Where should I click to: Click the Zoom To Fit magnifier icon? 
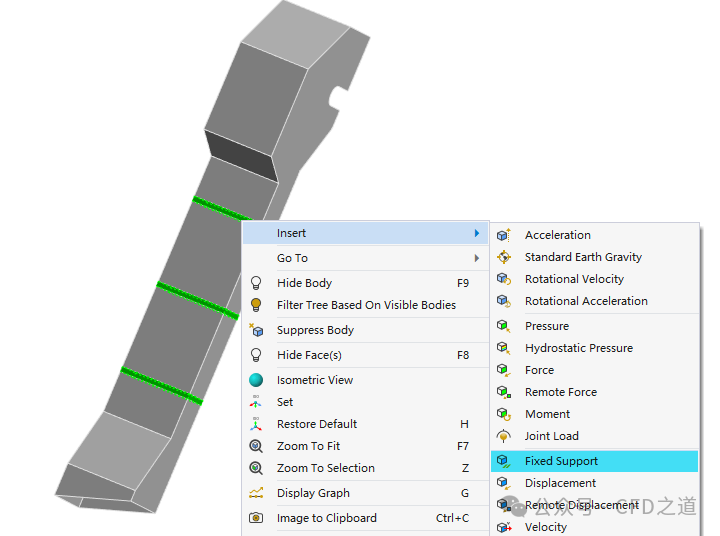[x=257, y=446]
